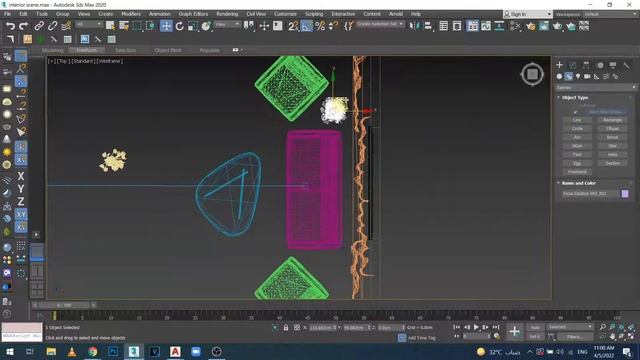The height and width of the screenshot is (360, 640).
Task: Undo the last action
Action: [10, 26]
